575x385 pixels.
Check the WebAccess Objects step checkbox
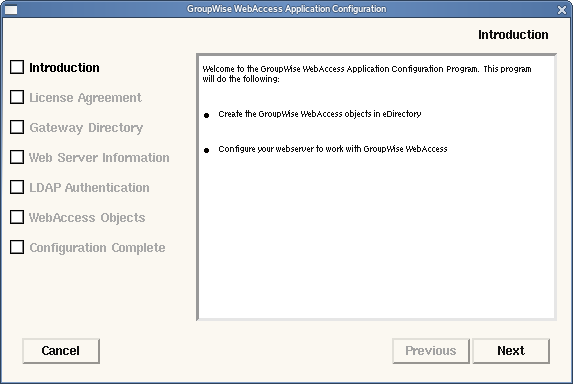17,217
